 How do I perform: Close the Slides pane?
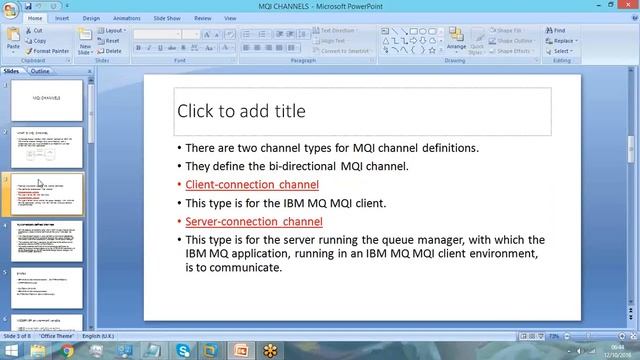90,71
